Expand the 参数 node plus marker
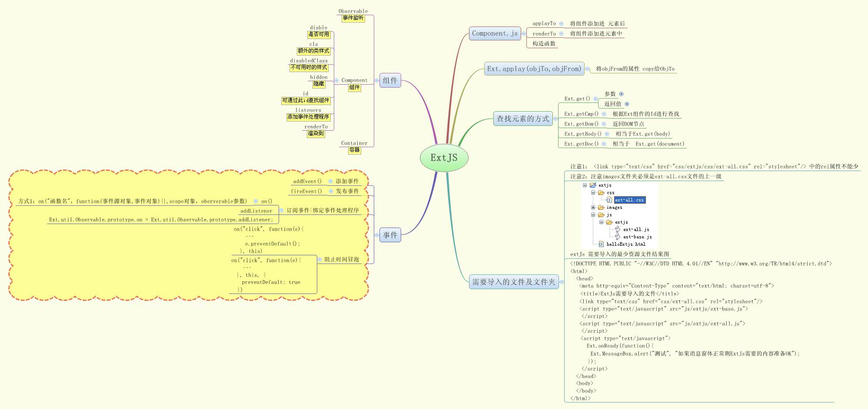Viewport: 868px width, 409px height. [x=622, y=94]
